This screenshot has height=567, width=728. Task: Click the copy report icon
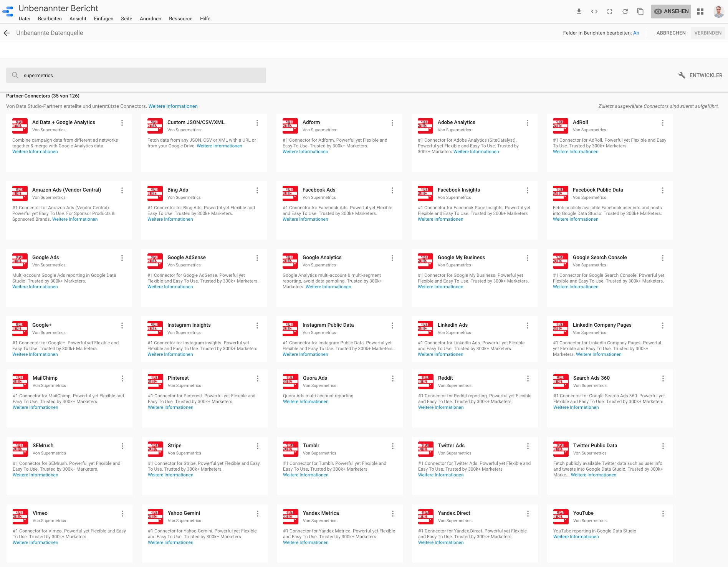point(640,12)
